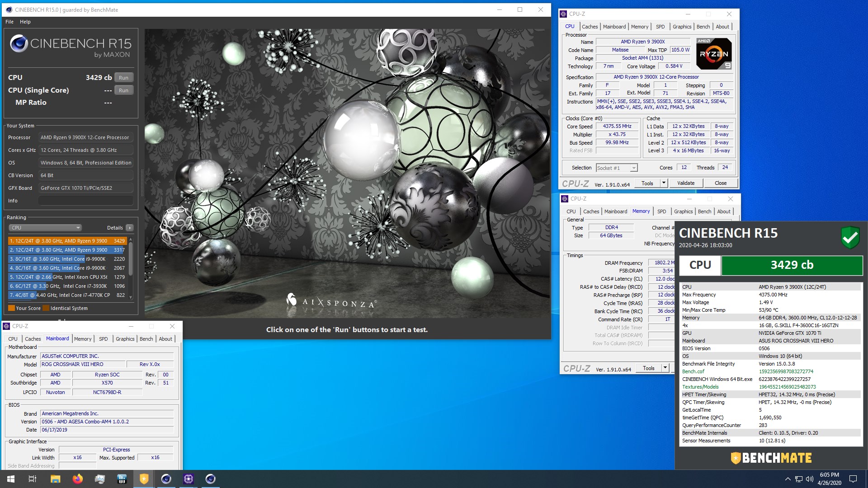This screenshot has width=868, height=488.
Task: Click the green BenchMate verification checkmark shield
Action: pyautogui.click(x=850, y=237)
